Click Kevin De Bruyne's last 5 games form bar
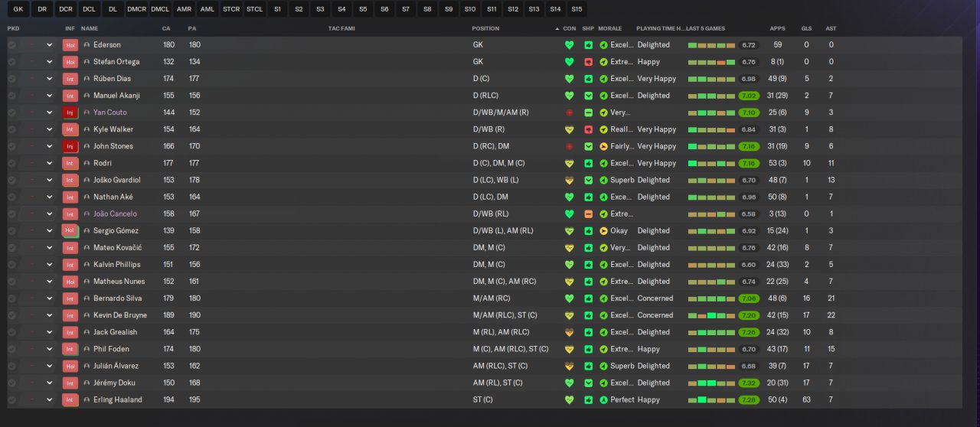Screen dimensions: 980x427 coord(711,315)
